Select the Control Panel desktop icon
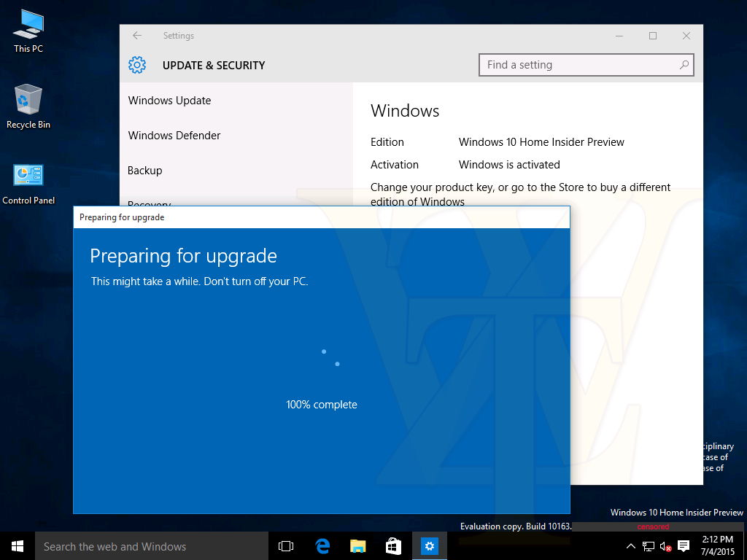 click(28, 184)
